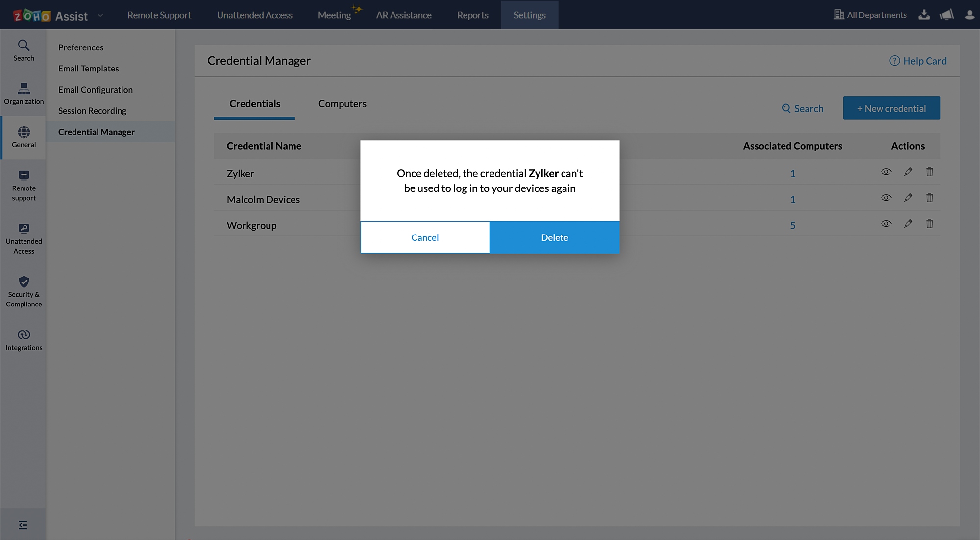Open Integrations in left sidebar

[24, 340]
